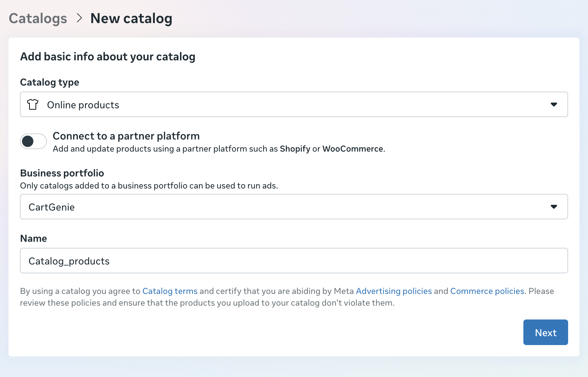This screenshot has height=377, width=588.
Task: Click the "Add basic info" heading
Action: [108, 57]
